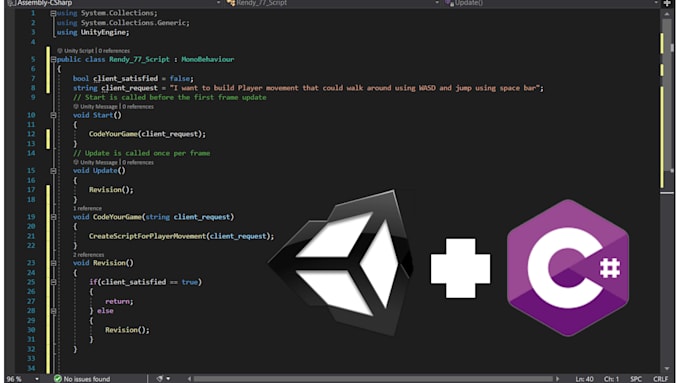
Task: Collapse the if block at line 25
Action: (53, 282)
